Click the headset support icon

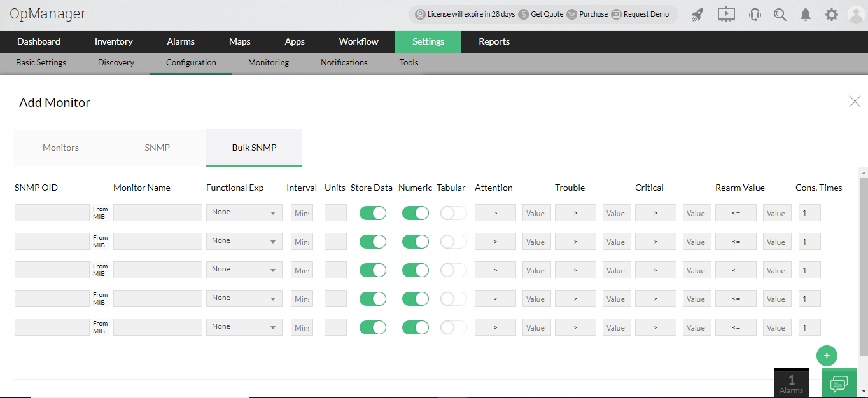click(755, 15)
